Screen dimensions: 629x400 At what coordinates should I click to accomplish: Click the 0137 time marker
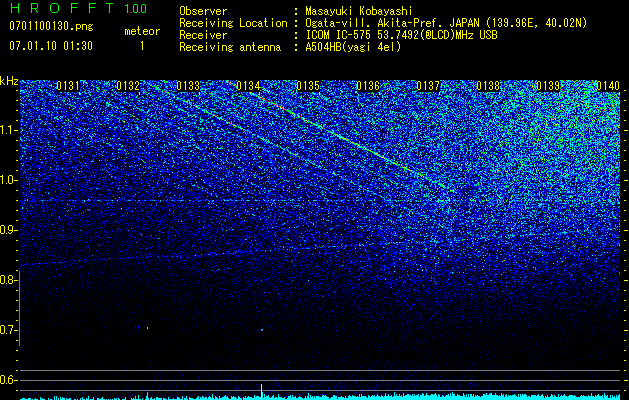(x=428, y=86)
